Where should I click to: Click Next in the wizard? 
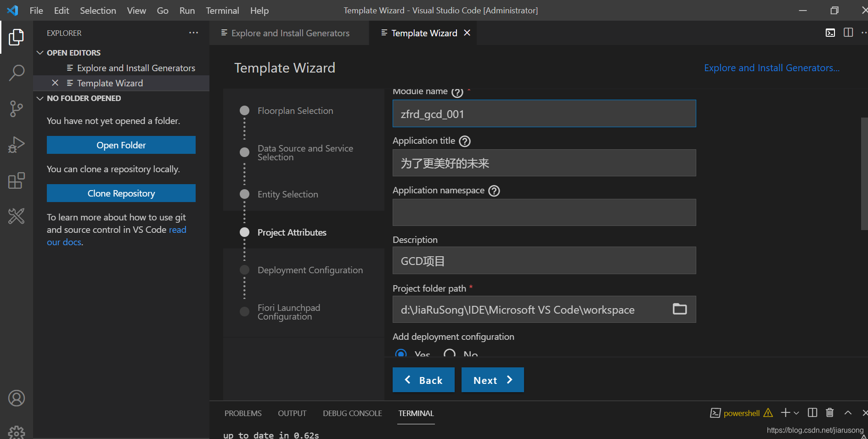pyautogui.click(x=493, y=380)
